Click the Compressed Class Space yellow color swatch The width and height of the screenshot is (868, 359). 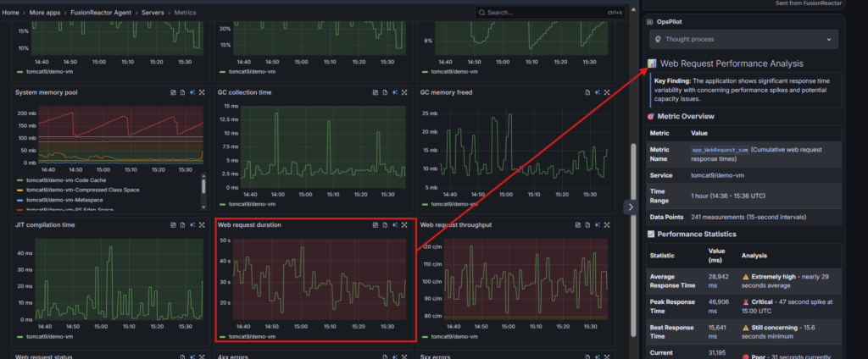20,190
